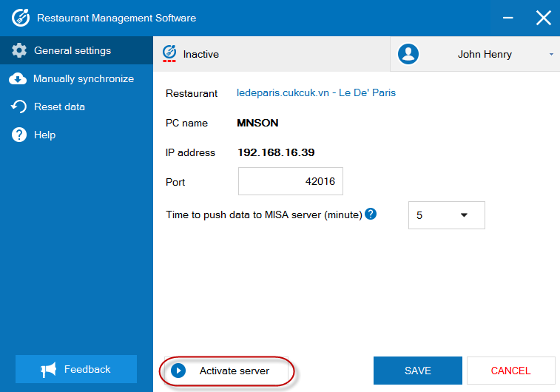This screenshot has height=392, width=560.
Task: Click the IP address value 192.168.16.39
Action: tap(276, 152)
